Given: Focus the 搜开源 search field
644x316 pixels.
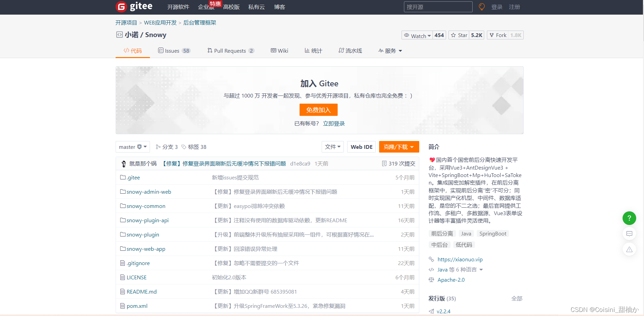Looking at the screenshot, I should (x=438, y=7).
